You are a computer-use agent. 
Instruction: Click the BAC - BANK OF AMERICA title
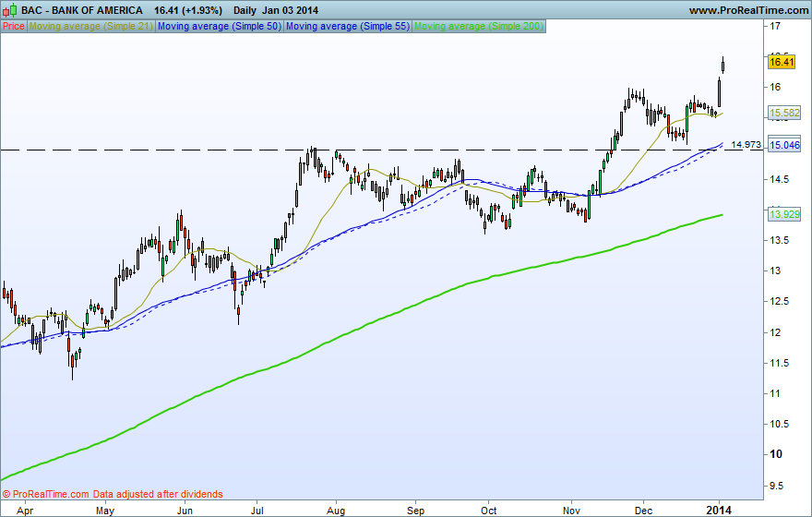tap(82, 10)
